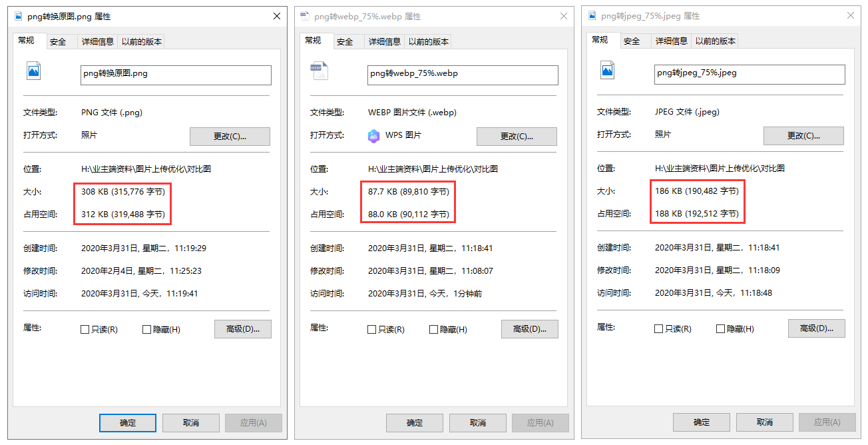Check 隐藏 in the webp properties dialog
Viewport: 868px width, 445px height.
coord(433,329)
